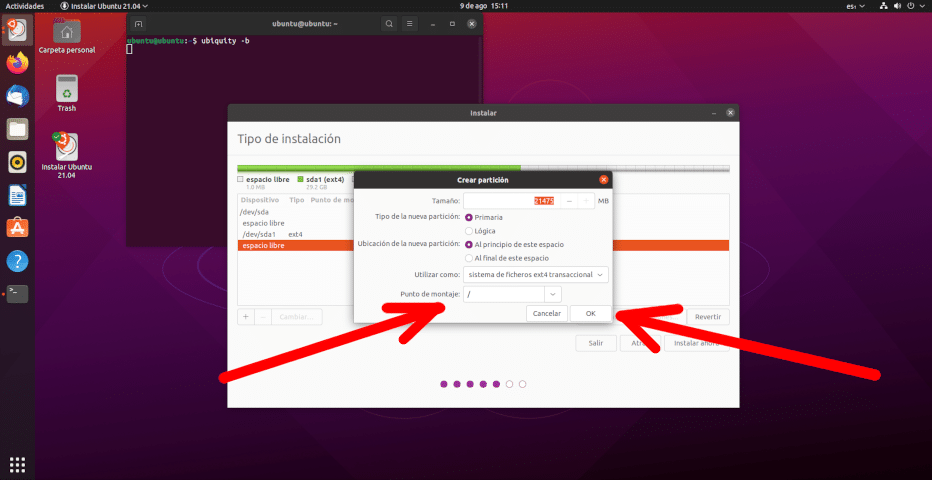
Task: Close the Instalar window
Action: 731,113
